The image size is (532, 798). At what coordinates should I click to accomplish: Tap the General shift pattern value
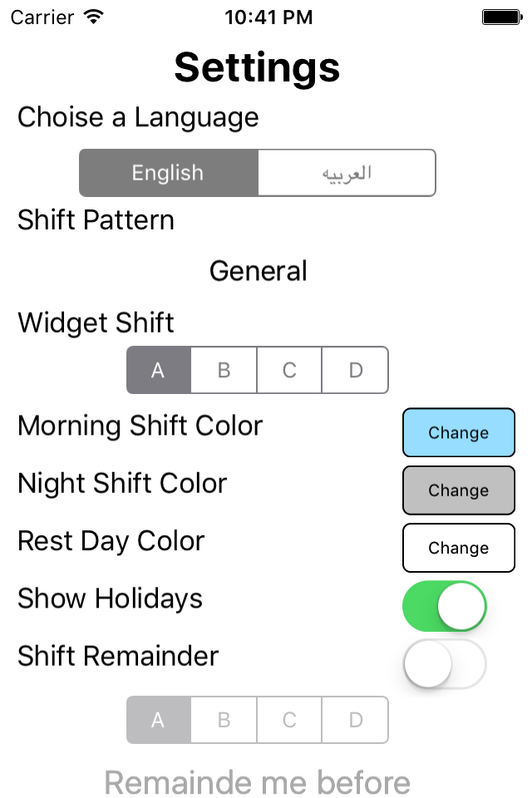pyautogui.click(x=258, y=271)
